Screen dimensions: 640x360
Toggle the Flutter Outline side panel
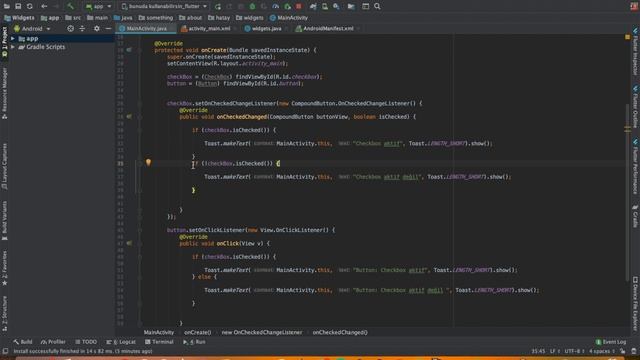point(636,107)
